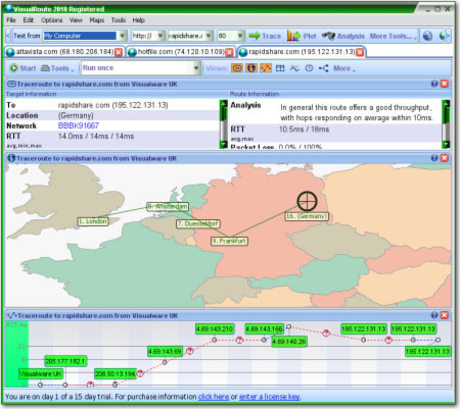Toggle the summary view icon
The width and height of the screenshot is (460, 409).
click(x=237, y=68)
